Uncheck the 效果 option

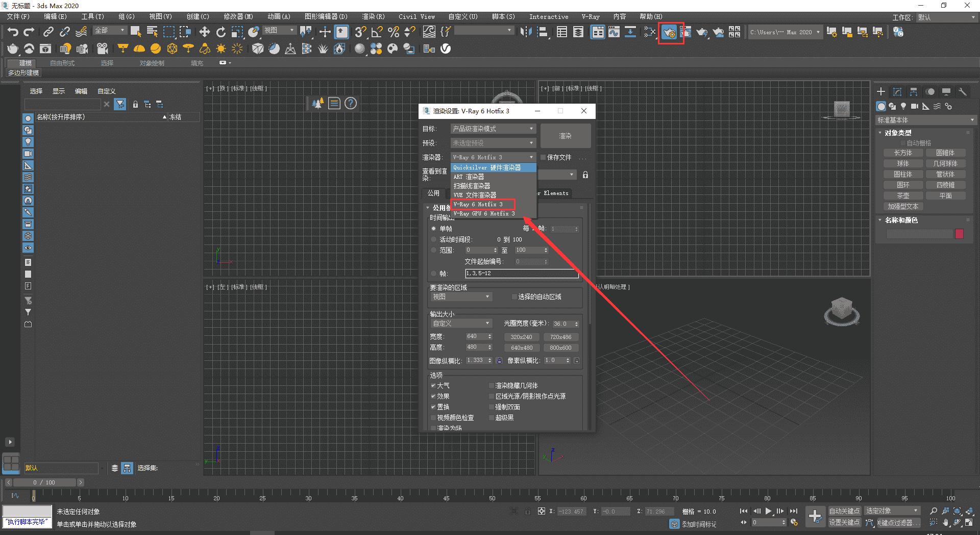tap(433, 396)
